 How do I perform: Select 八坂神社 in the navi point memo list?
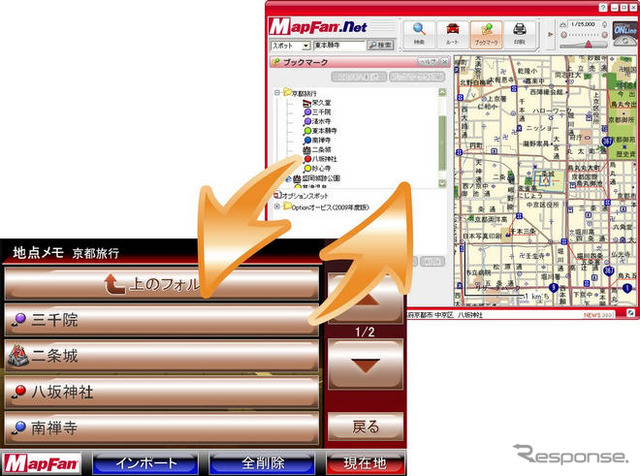pos(162,392)
